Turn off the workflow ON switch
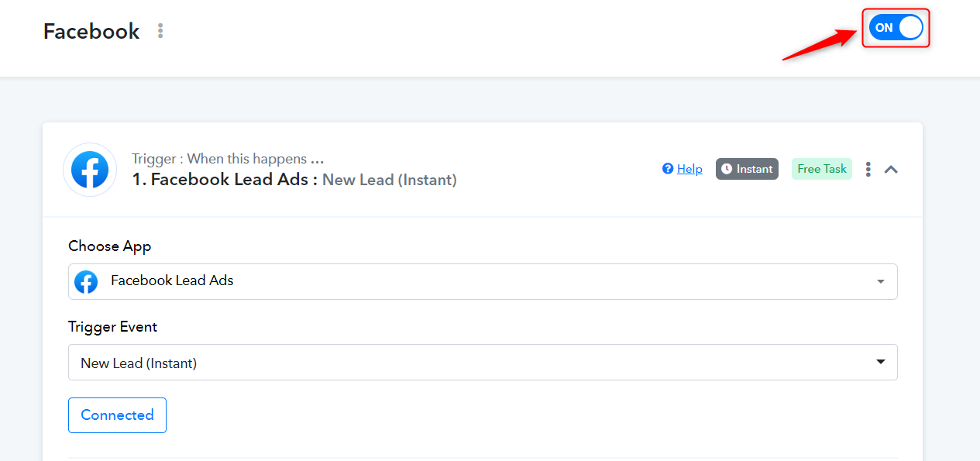 896,27
